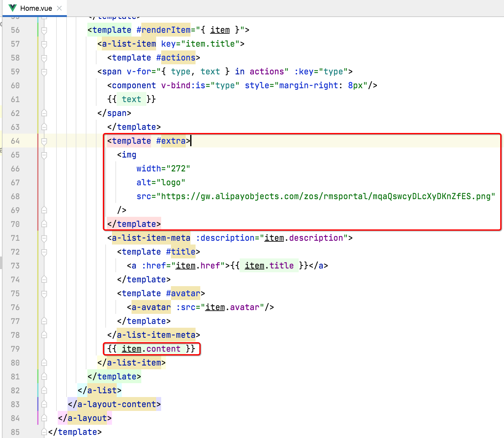Image resolution: width=504 pixels, height=438 pixels.
Task: Click line number 79 in gutter
Action: (x=15, y=349)
